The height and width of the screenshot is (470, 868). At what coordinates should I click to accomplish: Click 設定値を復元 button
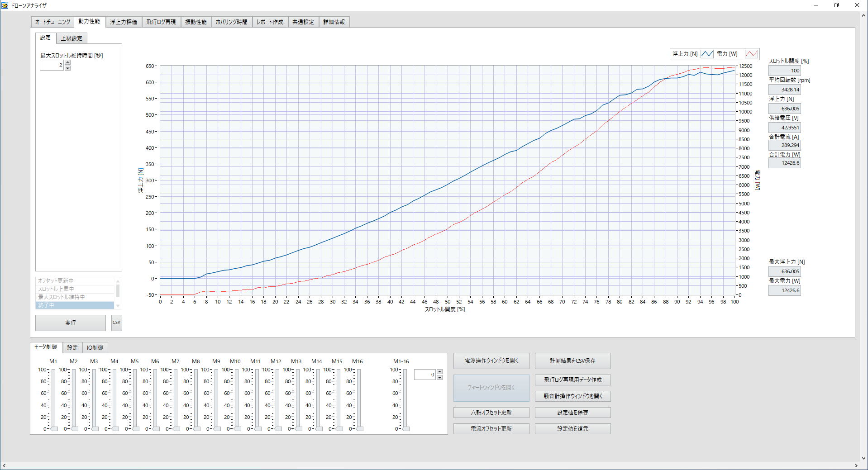coord(573,429)
